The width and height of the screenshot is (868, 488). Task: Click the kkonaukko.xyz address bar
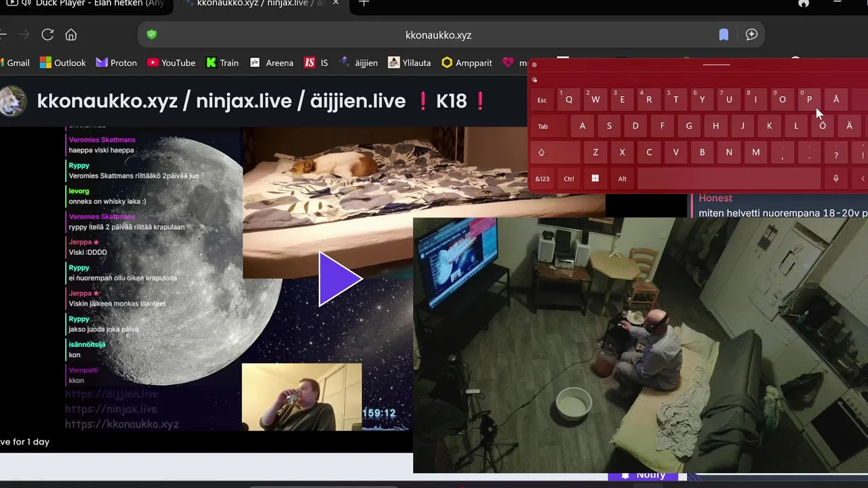(438, 35)
